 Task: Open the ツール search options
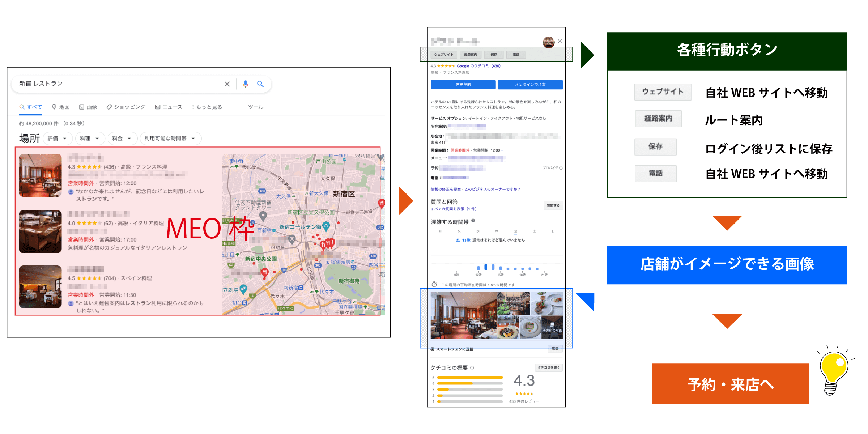click(x=256, y=107)
